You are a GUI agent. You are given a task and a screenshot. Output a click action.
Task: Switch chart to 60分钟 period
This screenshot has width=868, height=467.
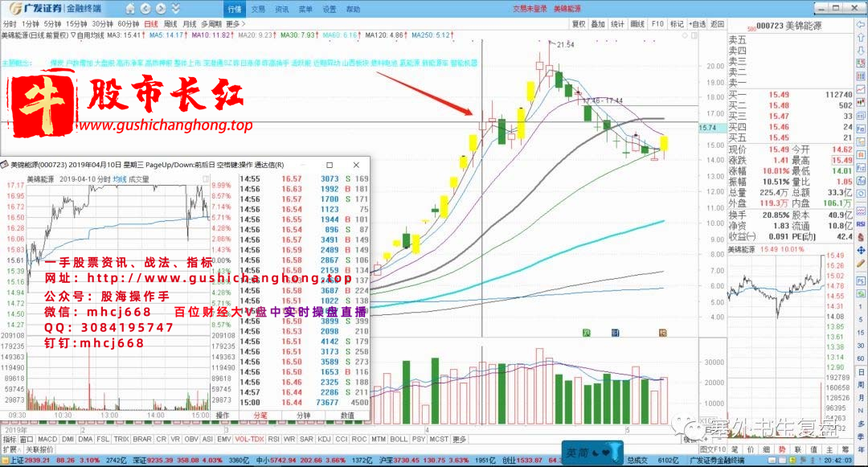click(129, 24)
